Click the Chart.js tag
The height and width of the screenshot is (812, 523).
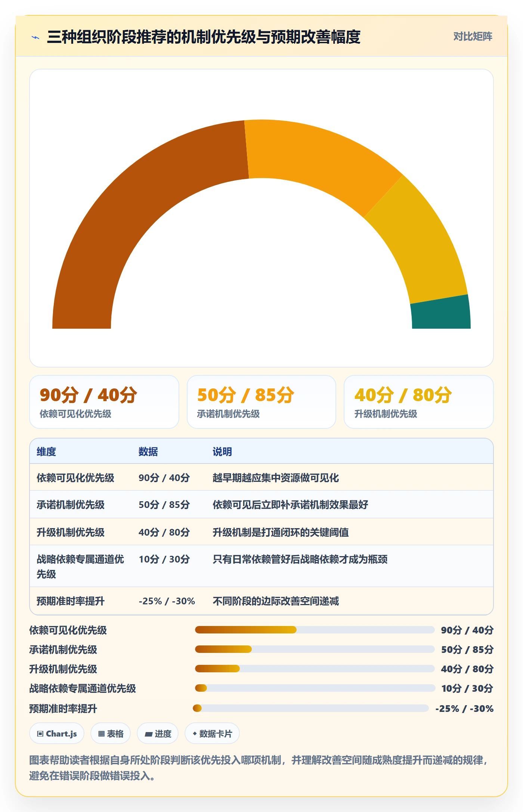(57, 734)
